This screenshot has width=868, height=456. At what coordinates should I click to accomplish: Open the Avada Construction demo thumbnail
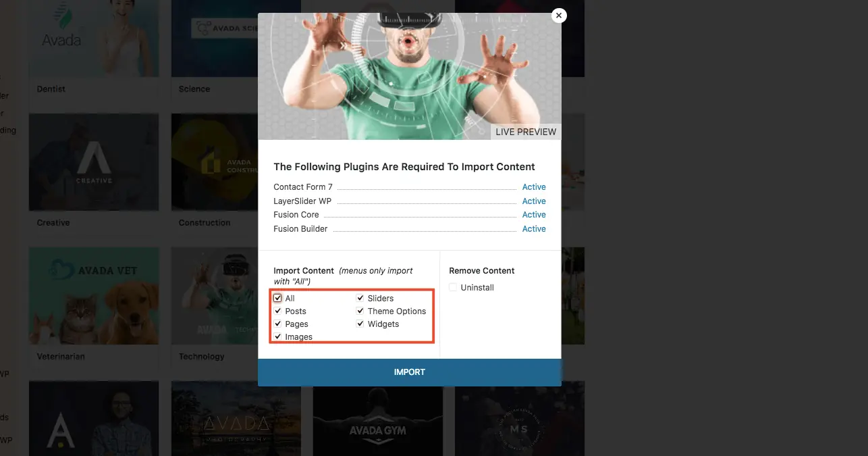(215, 162)
